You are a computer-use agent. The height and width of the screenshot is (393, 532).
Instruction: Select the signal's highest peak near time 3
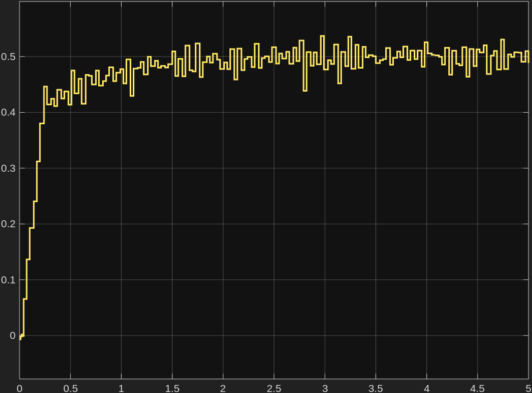[x=322, y=36]
